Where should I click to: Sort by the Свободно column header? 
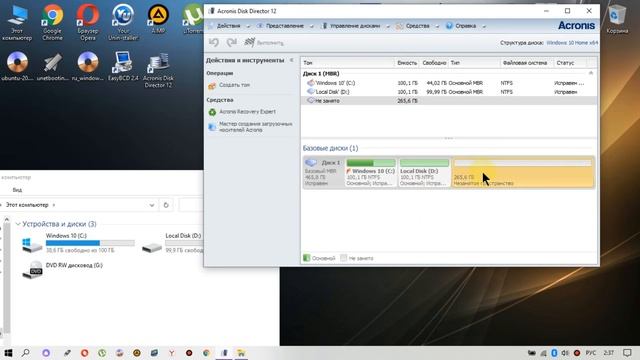click(x=434, y=63)
